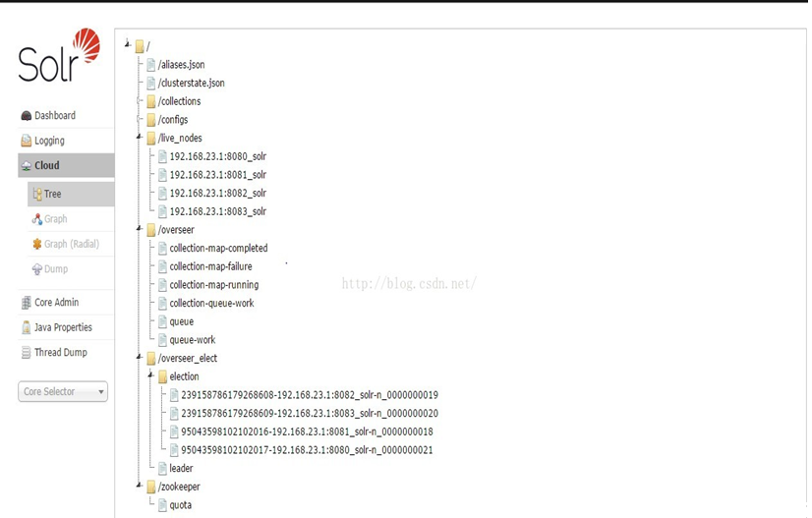
Task: Select the queue node under /overseer
Action: [x=182, y=321]
